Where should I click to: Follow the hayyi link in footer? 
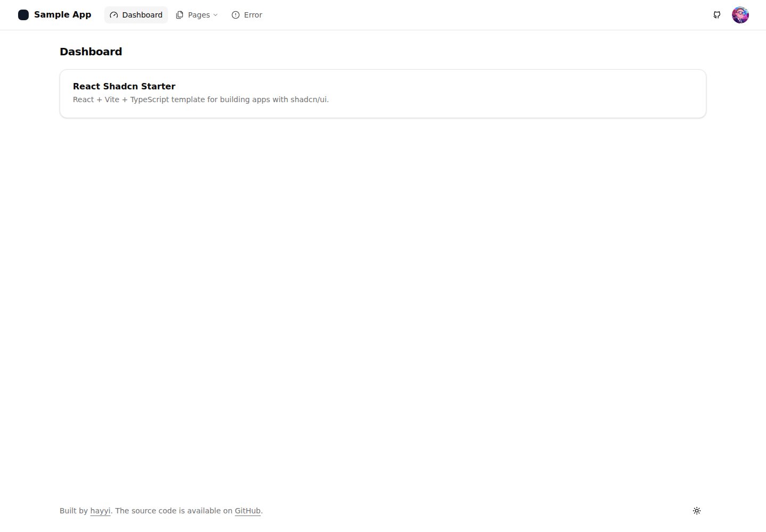click(101, 511)
